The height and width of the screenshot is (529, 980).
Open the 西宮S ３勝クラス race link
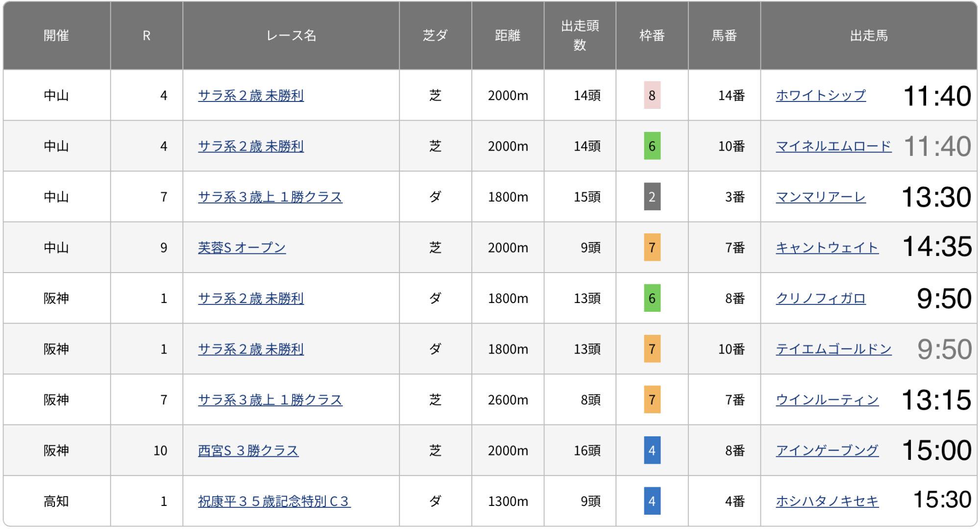pos(248,451)
